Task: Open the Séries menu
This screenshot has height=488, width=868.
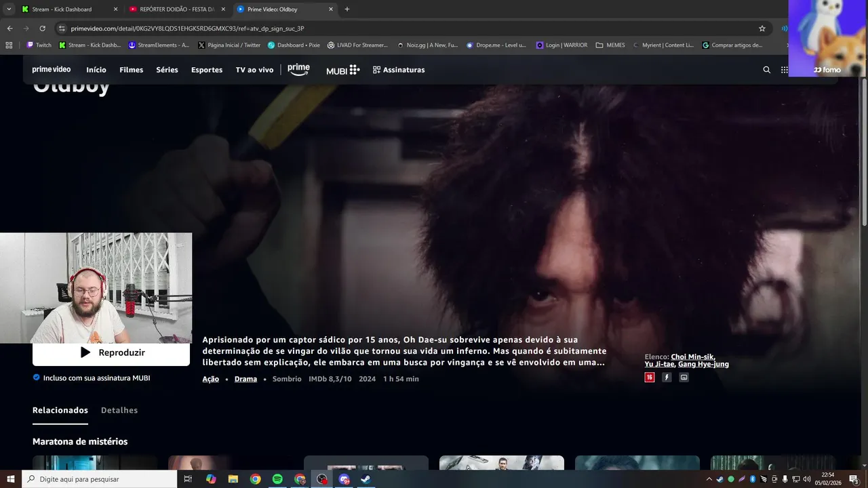Action: [x=167, y=70]
